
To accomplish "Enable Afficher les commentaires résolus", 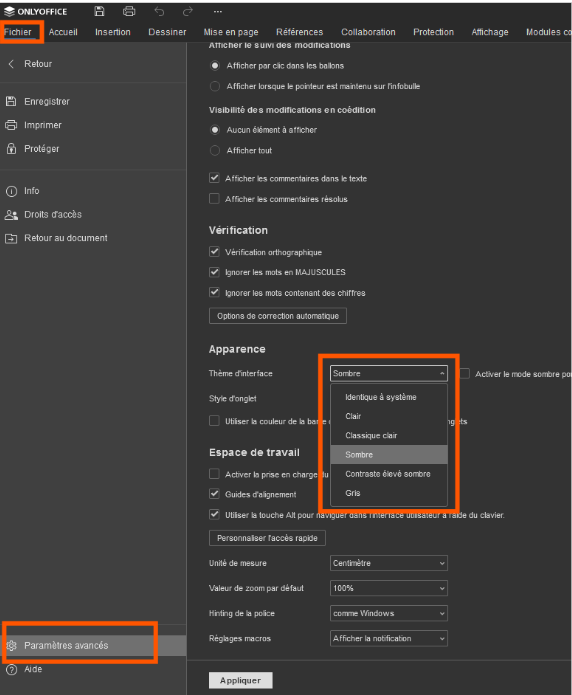I will click(214, 199).
